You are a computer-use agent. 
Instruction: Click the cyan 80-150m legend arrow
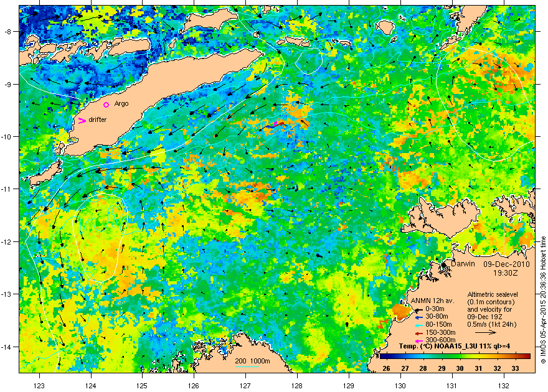[x=419, y=325]
